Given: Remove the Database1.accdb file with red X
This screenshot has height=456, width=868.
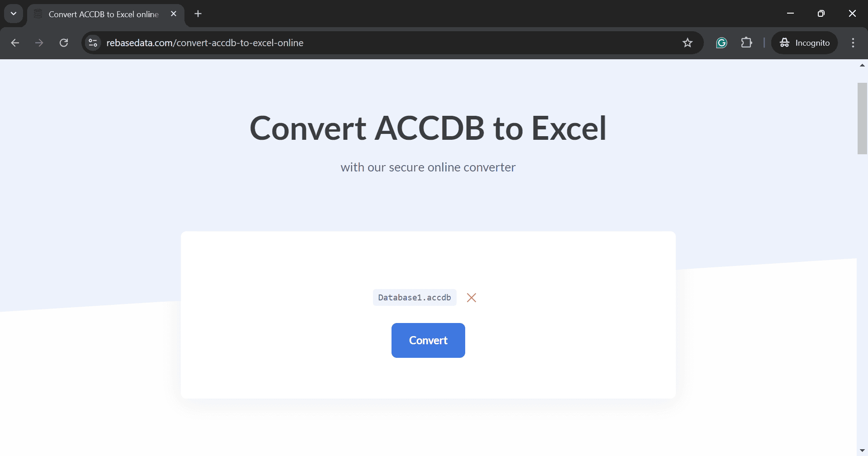Looking at the screenshot, I should [x=472, y=298].
